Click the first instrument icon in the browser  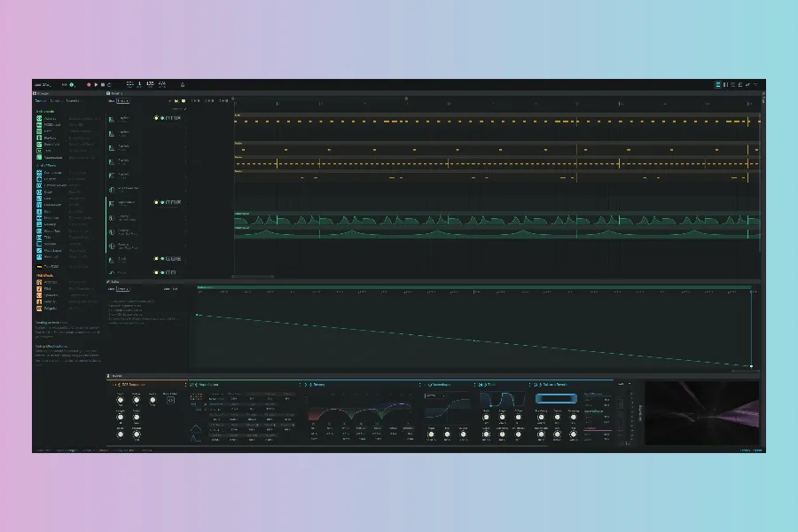click(x=40, y=118)
